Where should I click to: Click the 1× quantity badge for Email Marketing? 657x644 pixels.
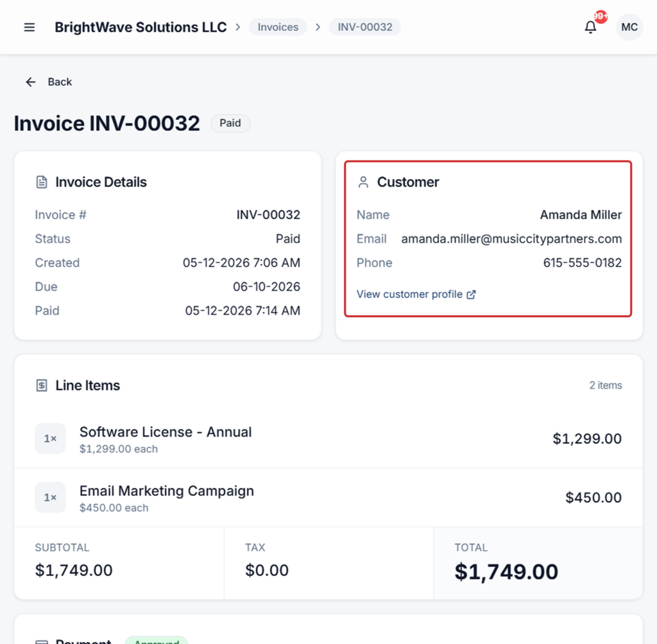(50, 497)
